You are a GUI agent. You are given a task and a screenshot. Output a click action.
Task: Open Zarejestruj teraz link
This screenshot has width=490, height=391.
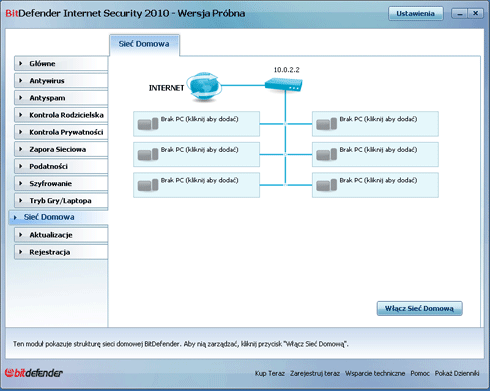tap(315, 373)
